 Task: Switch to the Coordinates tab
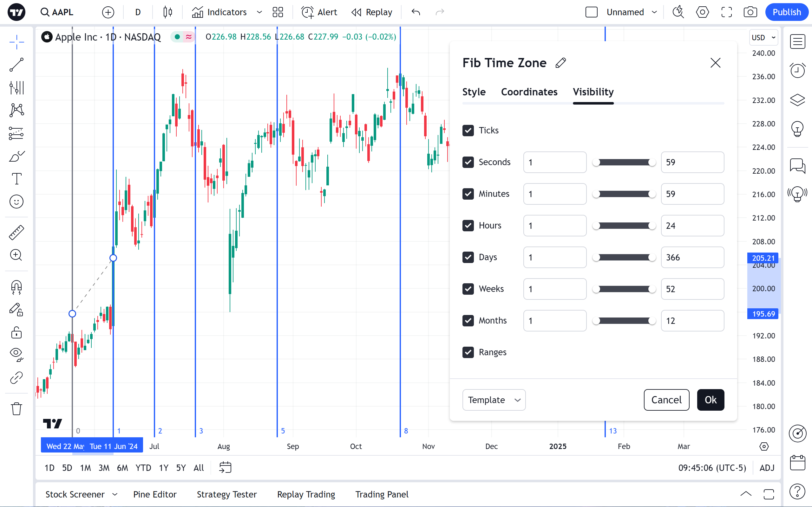[529, 92]
